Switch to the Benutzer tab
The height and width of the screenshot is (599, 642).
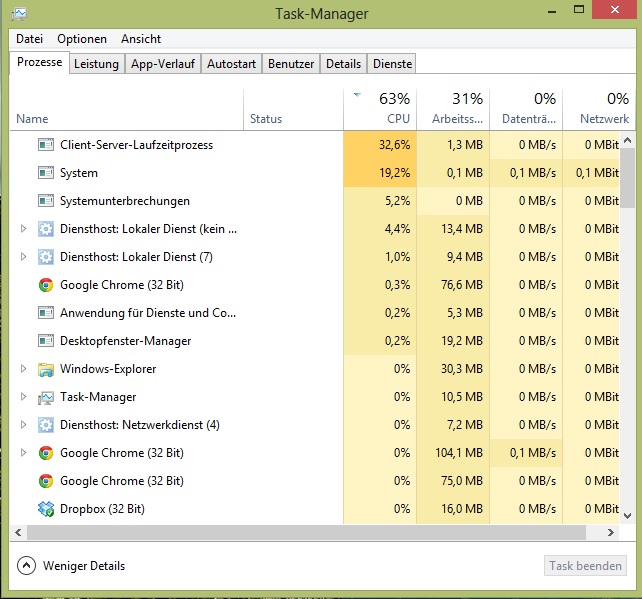(291, 64)
